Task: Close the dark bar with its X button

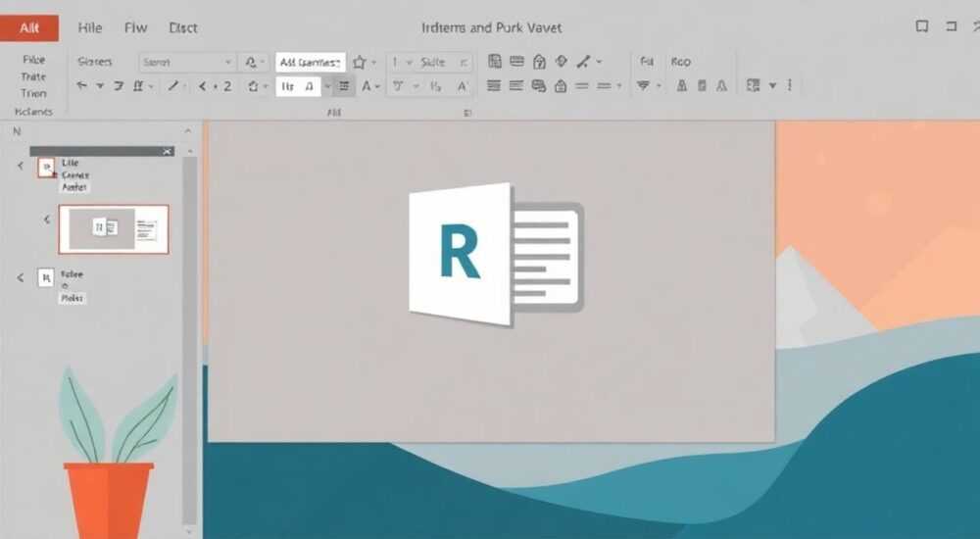Action: pyautogui.click(x=167, y=151)
